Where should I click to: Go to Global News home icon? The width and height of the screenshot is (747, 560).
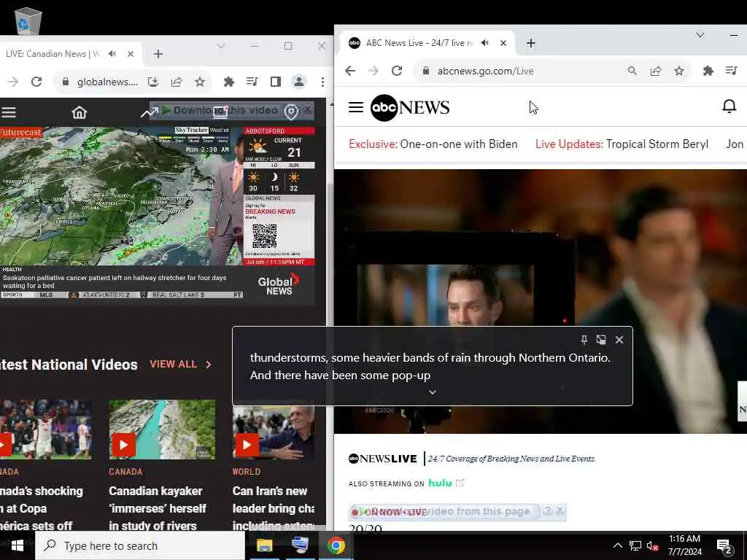[x=80, y=112]
